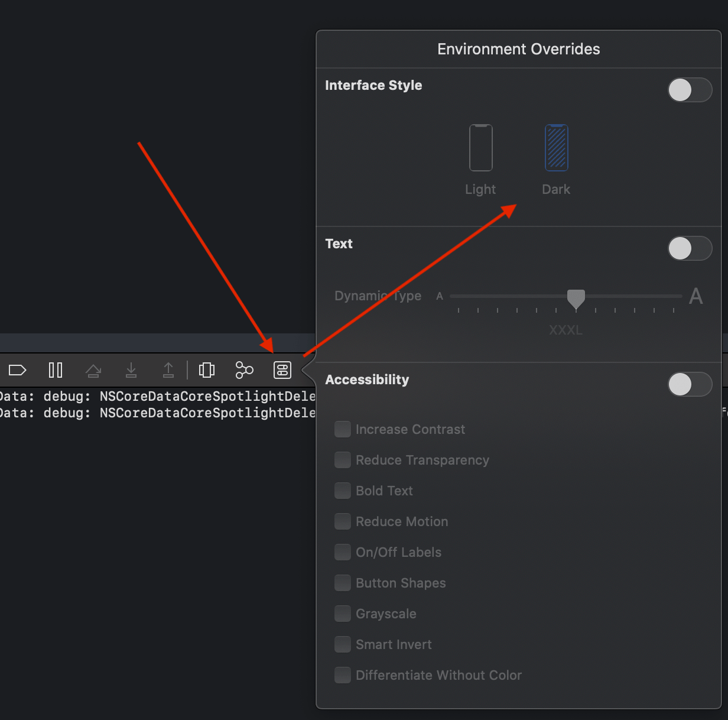The image size is (728, 720).
Task: Check the Increase Contrast checkbox
Action: click(x=343, y=429)
